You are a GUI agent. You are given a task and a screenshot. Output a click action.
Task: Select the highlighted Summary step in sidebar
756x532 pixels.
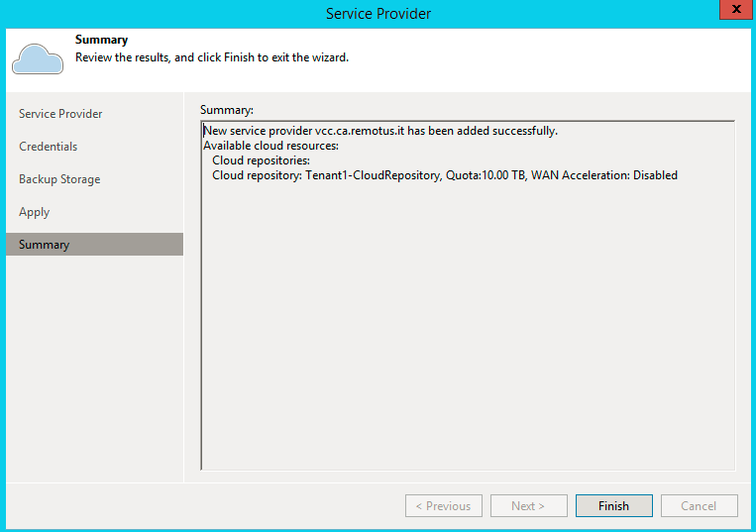[94, 245]
